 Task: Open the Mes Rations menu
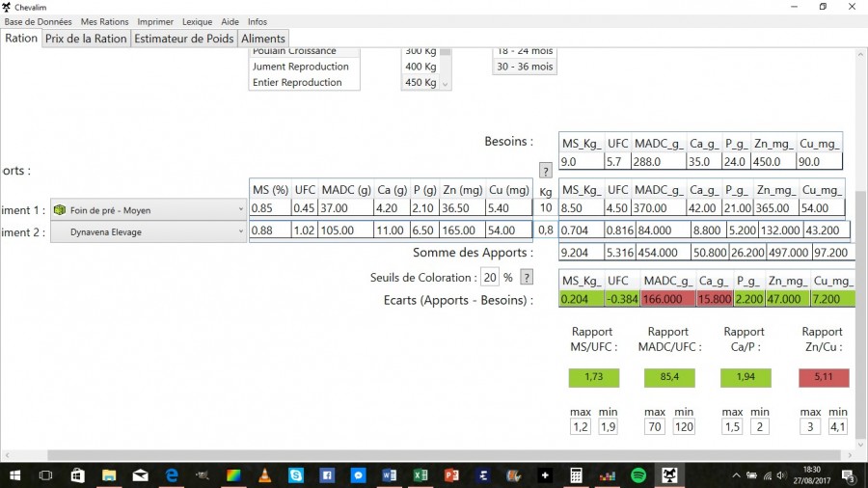pyautogui.click(x=103, y=21)
